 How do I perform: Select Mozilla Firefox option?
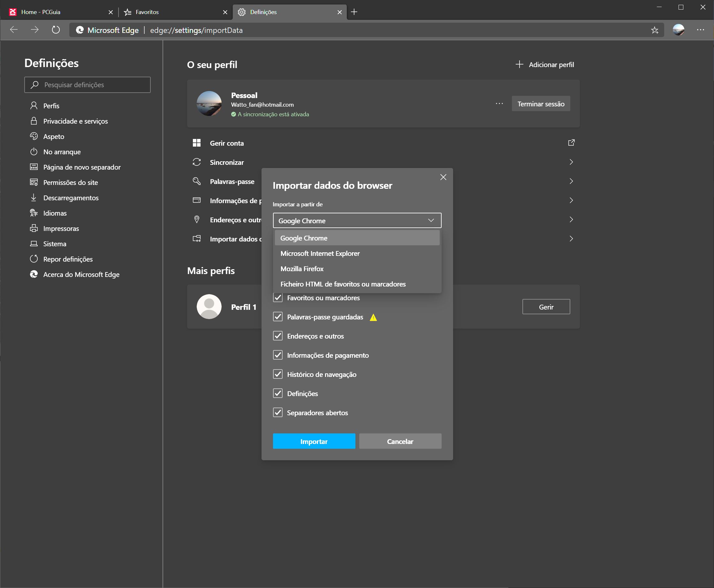357,269
